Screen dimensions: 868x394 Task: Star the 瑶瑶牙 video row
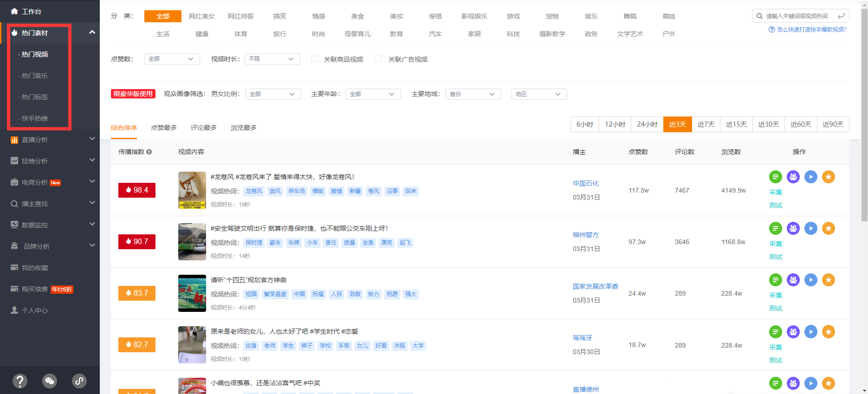point(829,332)
